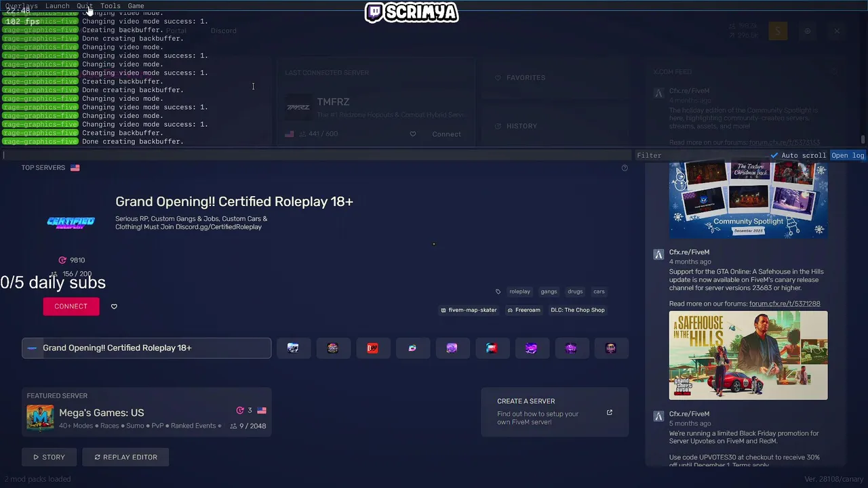Open the CREATE A SERVER card
868x488 pixels.
[555, 412]
